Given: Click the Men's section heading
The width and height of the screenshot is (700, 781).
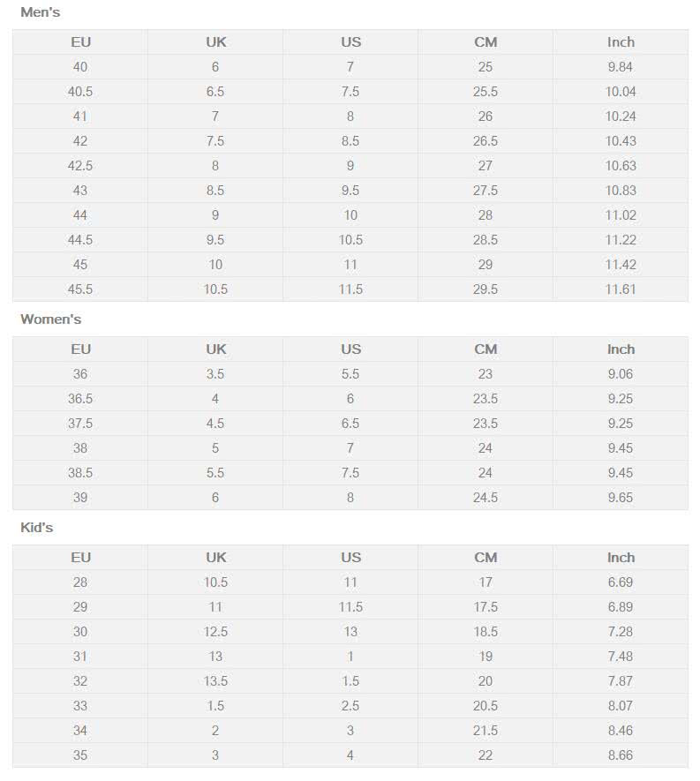Looking at the screenshot, I should (40, 12).
